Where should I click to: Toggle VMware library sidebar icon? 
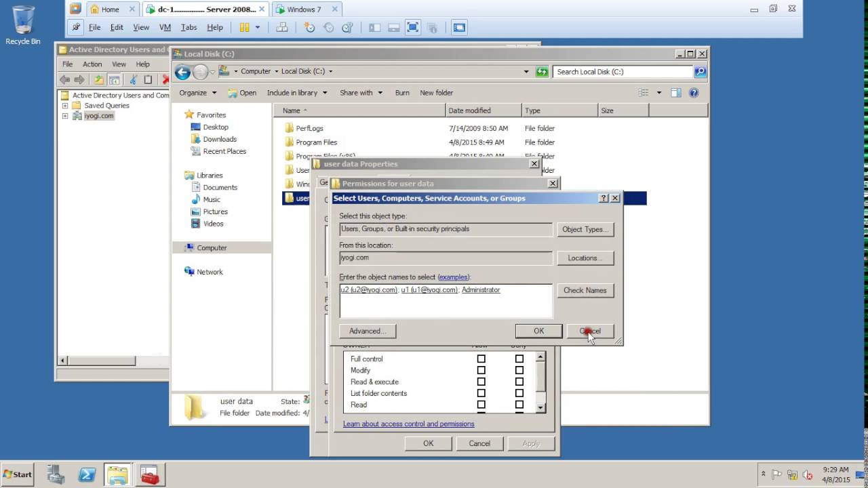(x=375, y=28)
